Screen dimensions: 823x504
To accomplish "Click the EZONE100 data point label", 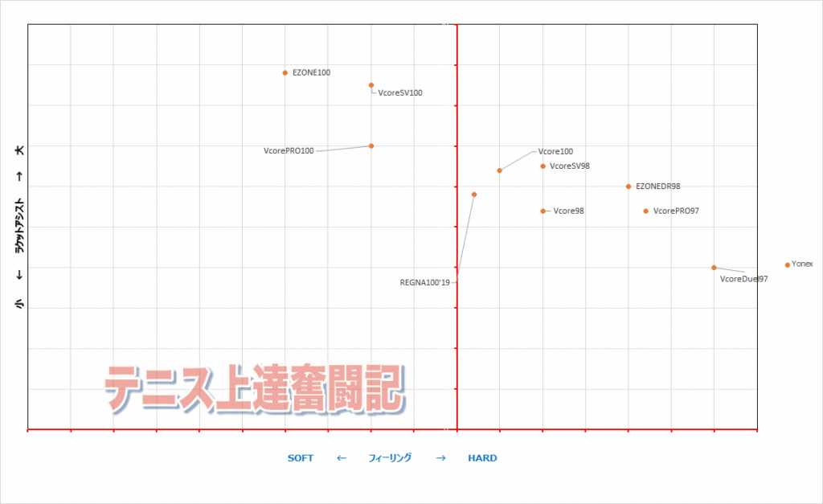I will (311, 72).
